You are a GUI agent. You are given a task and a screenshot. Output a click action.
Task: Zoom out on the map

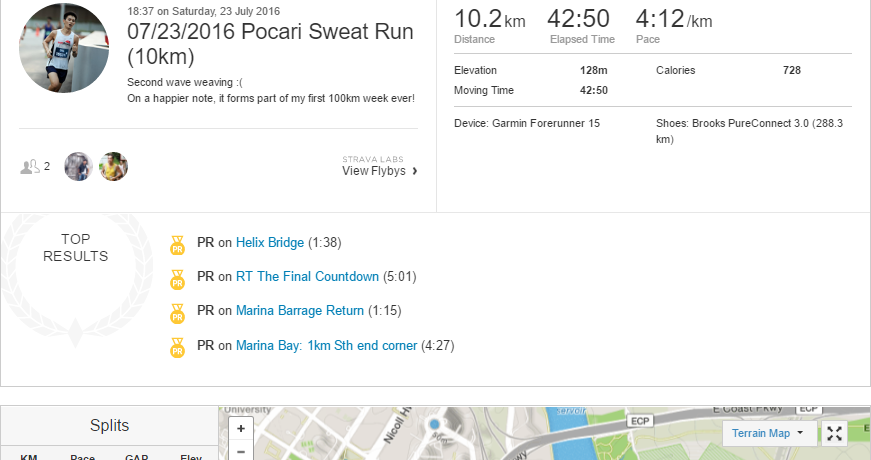click(x=240, y=452)
